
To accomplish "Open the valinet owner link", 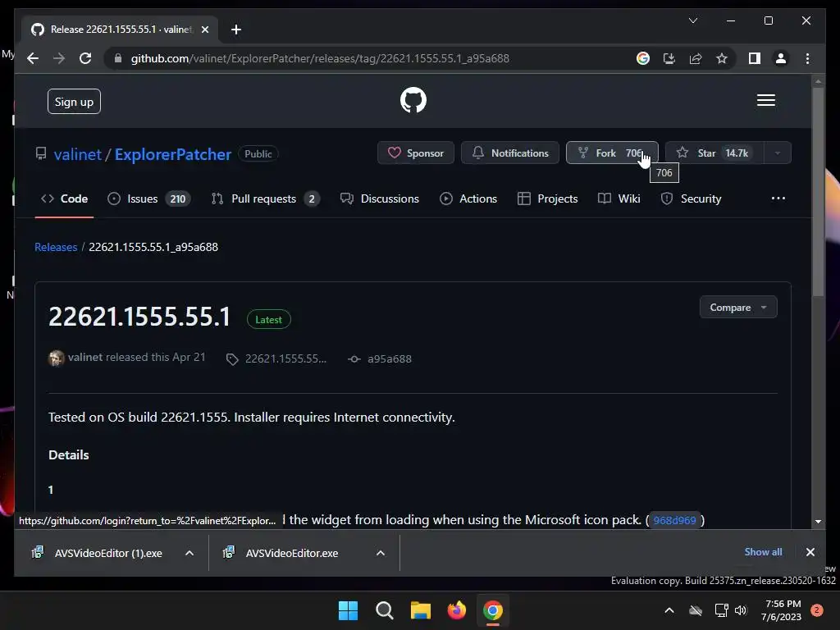I will click(x=78, y=154).
